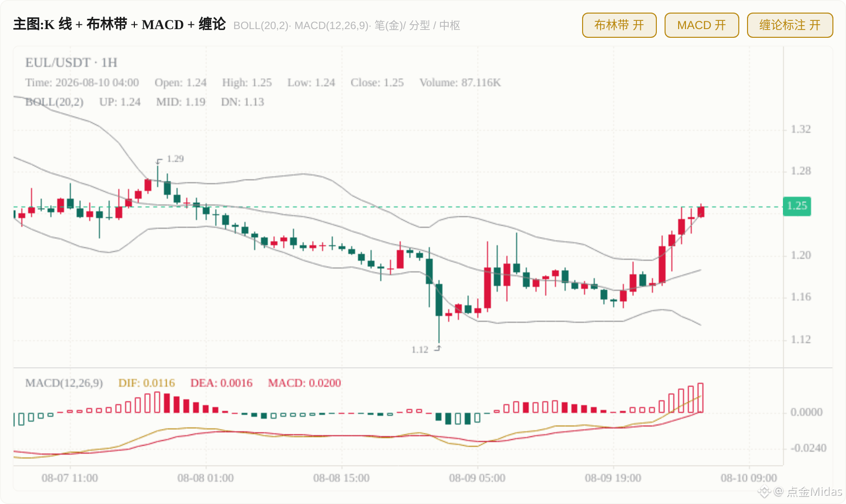The image size is (846, 504).
Task: Click the High: 1.25 value
Action: click(x=247, y=82)
